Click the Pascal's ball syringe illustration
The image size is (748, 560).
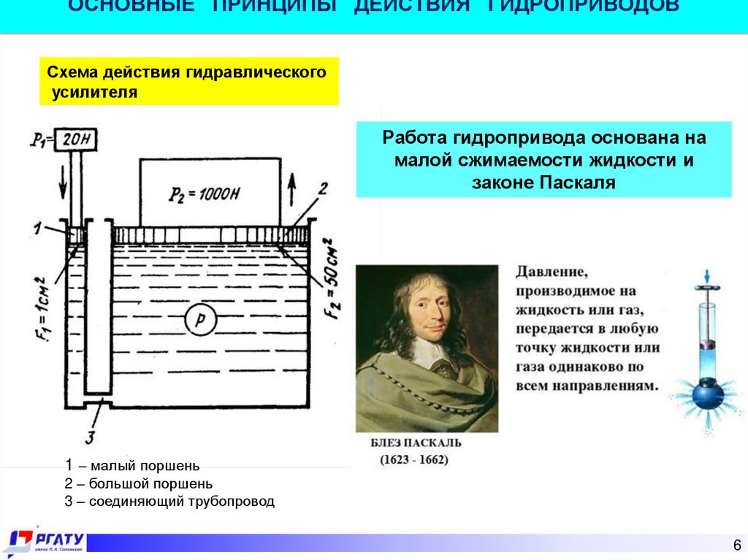[707, 353]
